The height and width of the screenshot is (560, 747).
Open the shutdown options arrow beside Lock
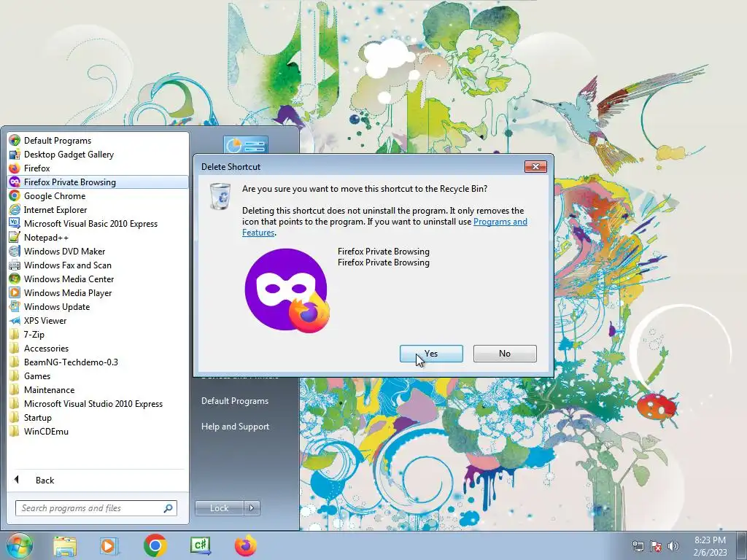coord(252,508)
